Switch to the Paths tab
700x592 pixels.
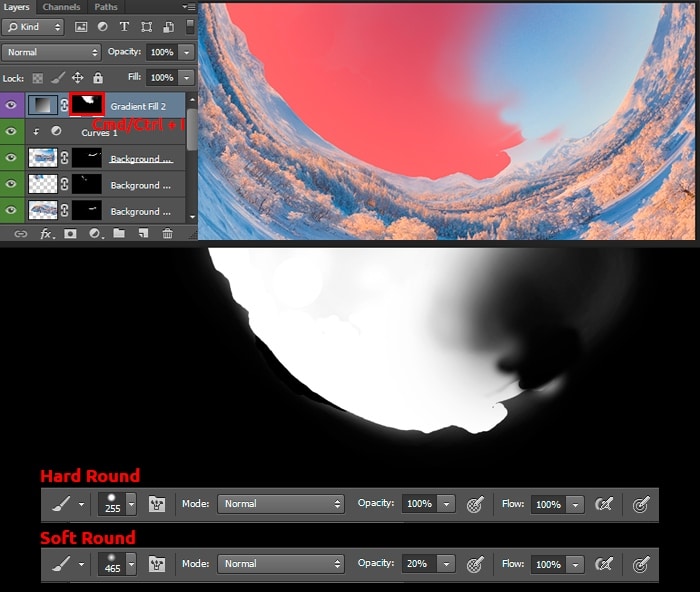click(x=106, y=7)
